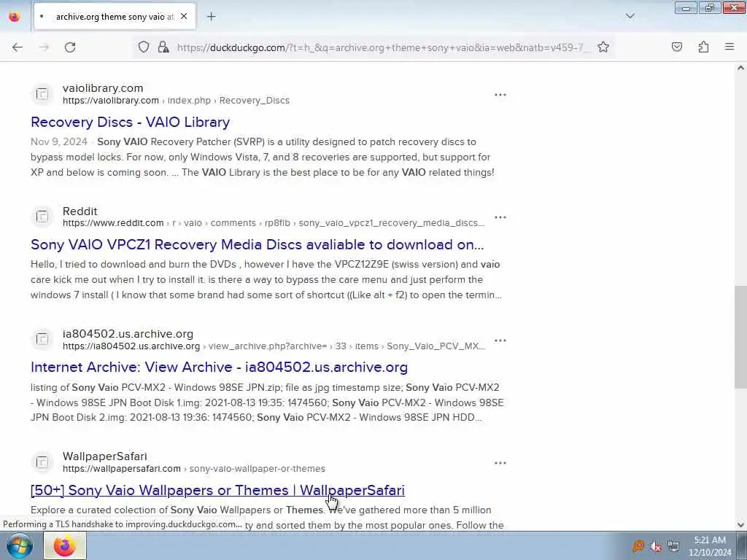Bookmark this page with the star
Screen dimensions: 747x560
coord(603,47)
